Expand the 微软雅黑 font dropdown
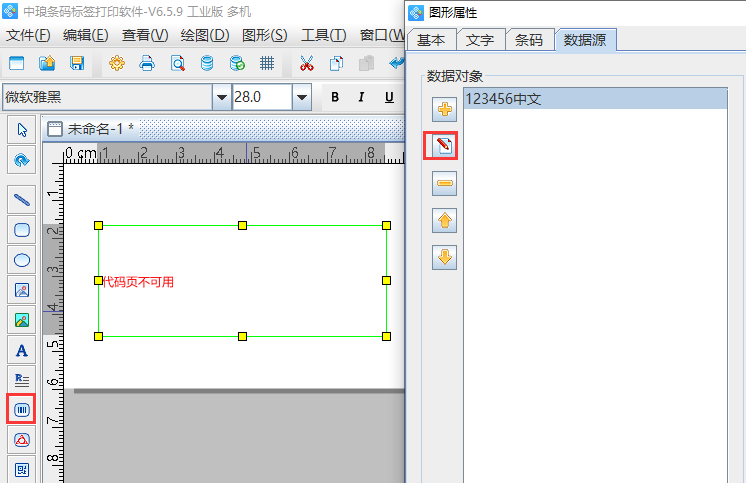746x483 pixels. [221, 97]
